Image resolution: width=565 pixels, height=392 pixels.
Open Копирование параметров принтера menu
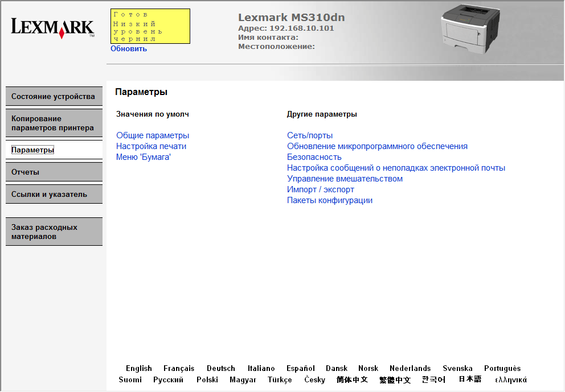54,123
